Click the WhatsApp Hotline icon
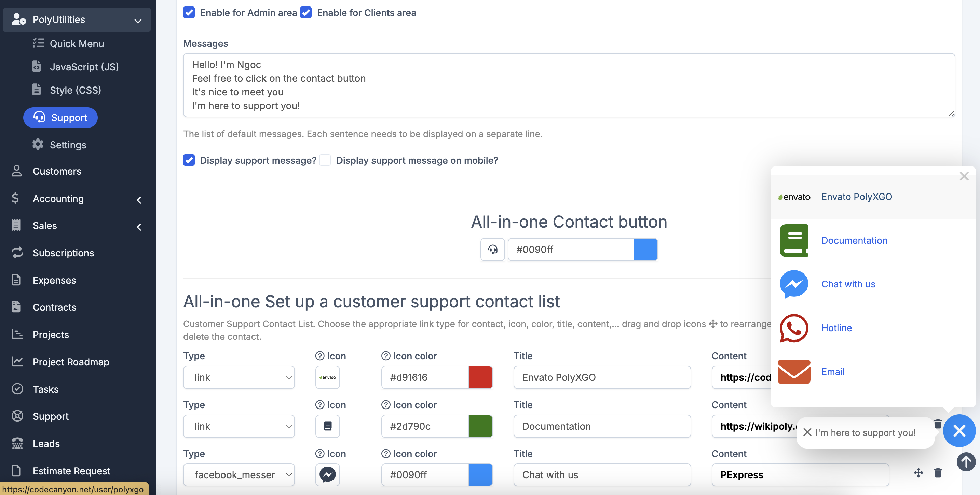 click(793, 327)
